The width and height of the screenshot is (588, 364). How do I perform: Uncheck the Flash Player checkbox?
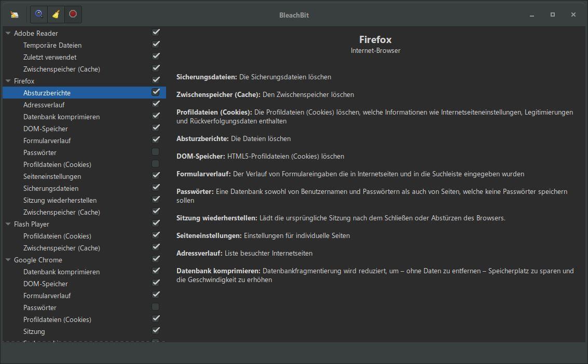[156, 223]
